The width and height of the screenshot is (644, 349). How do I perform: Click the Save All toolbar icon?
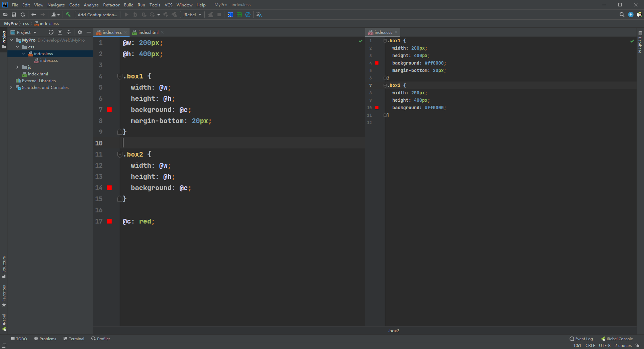pyautogui.click(x=14, y=15)
